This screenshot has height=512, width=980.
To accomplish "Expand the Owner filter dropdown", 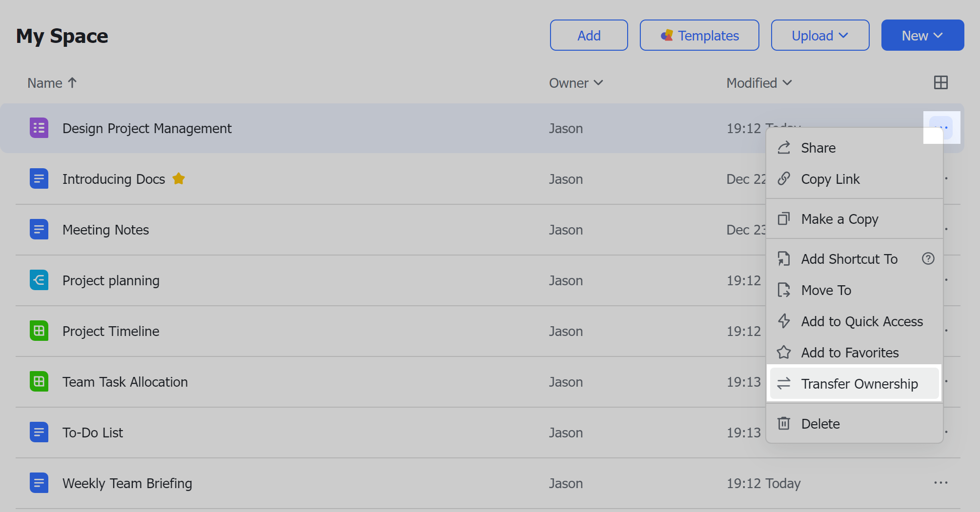I will pos(576,83).
